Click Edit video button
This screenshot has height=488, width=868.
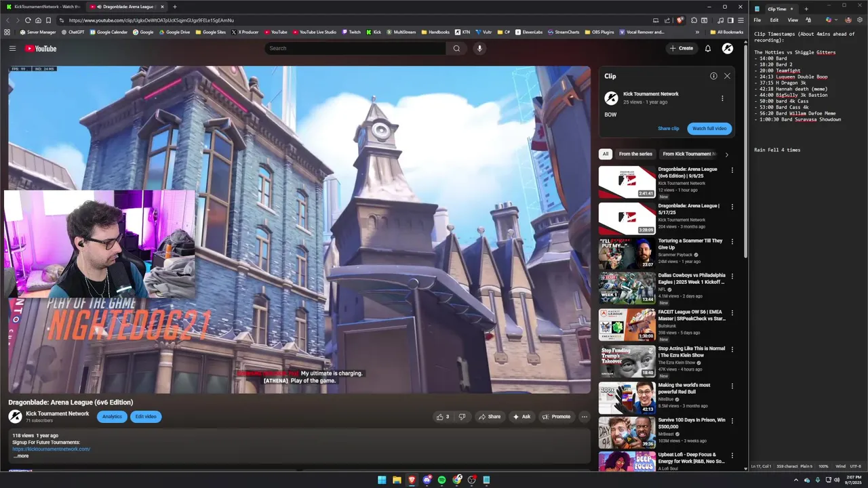click(x=146, y=416)
